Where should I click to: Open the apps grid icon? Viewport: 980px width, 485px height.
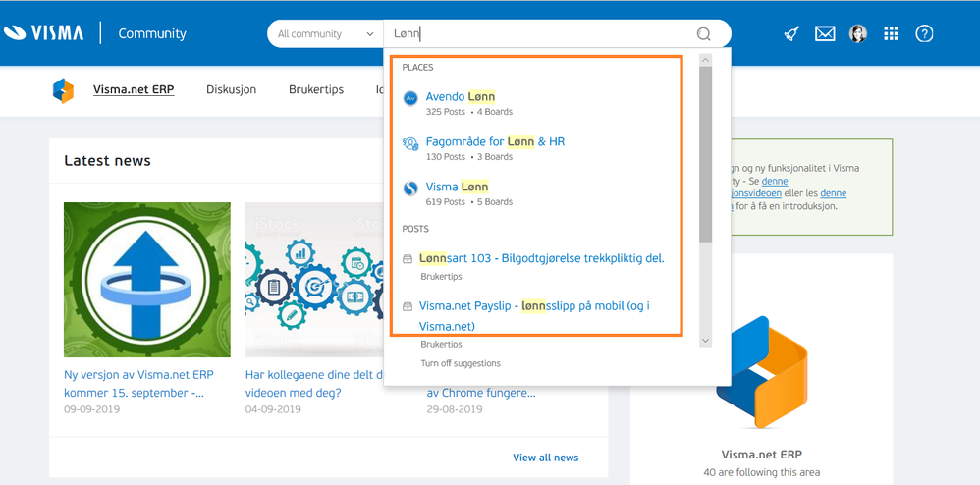(x=892, y=33)
